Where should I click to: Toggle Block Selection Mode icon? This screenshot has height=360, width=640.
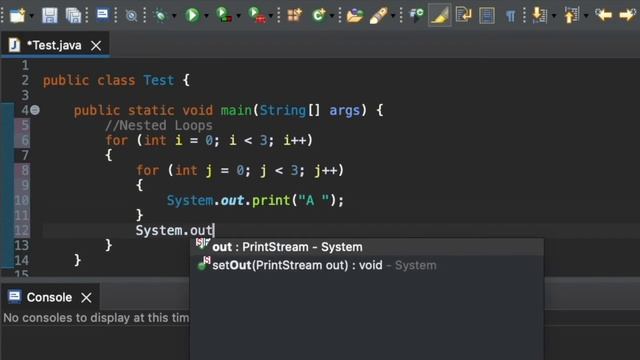pos(487,16)
